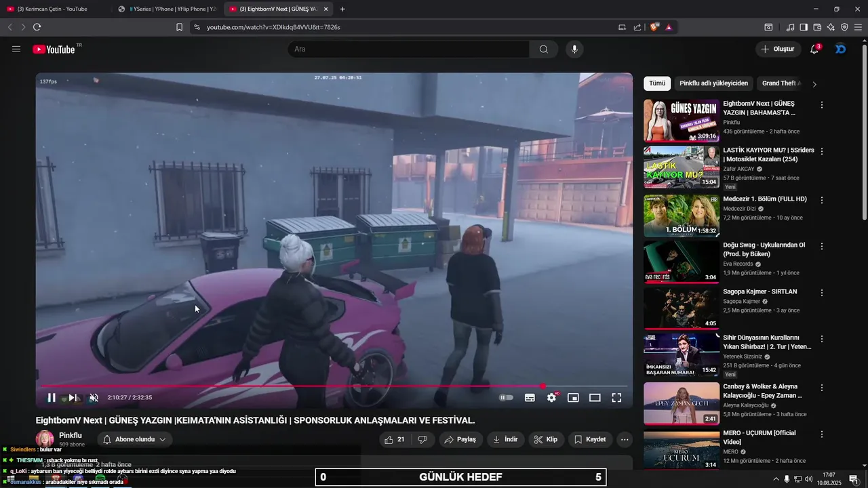Expand the Abone olundu subscription dropdown
The image size is (868, 488).
tap(134, 439)
